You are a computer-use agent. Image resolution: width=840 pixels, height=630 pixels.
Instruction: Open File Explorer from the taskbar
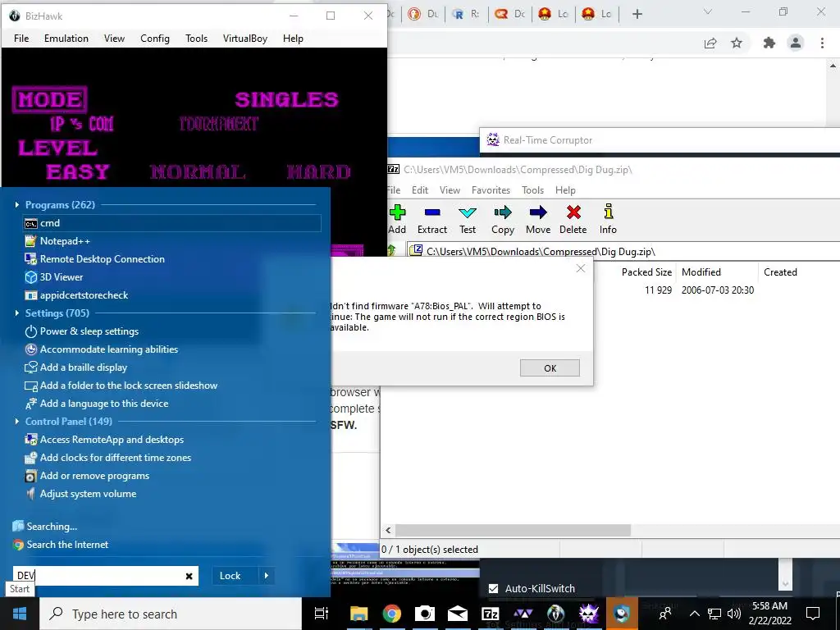point(359,614)
